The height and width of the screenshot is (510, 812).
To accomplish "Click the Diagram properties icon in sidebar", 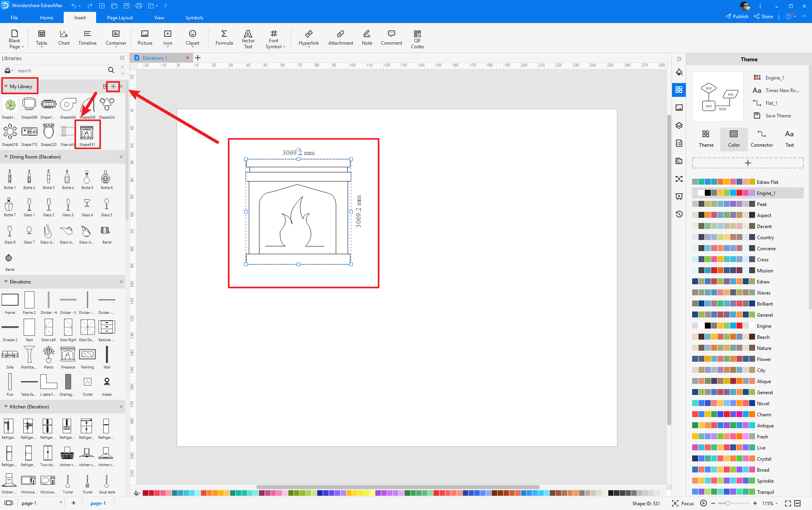I will pyautogui.click(x=679, y=143).
